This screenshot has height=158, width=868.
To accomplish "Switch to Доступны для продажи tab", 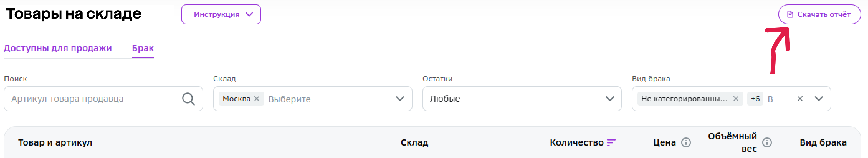I will (x=58, y=48).
